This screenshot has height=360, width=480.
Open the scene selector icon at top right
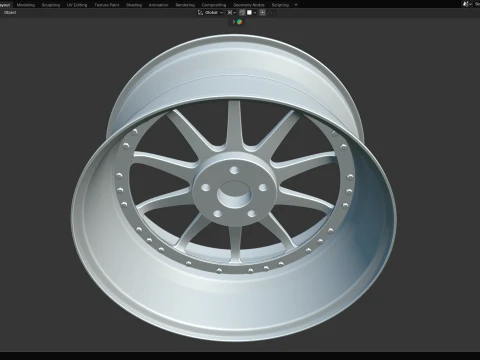point(466,4)
